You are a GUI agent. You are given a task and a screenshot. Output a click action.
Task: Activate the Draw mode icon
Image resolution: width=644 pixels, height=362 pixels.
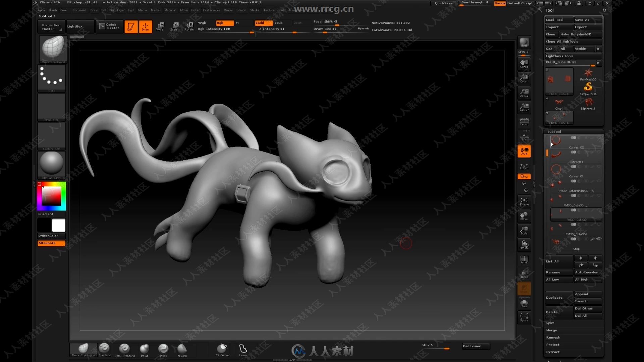[145, 26]
